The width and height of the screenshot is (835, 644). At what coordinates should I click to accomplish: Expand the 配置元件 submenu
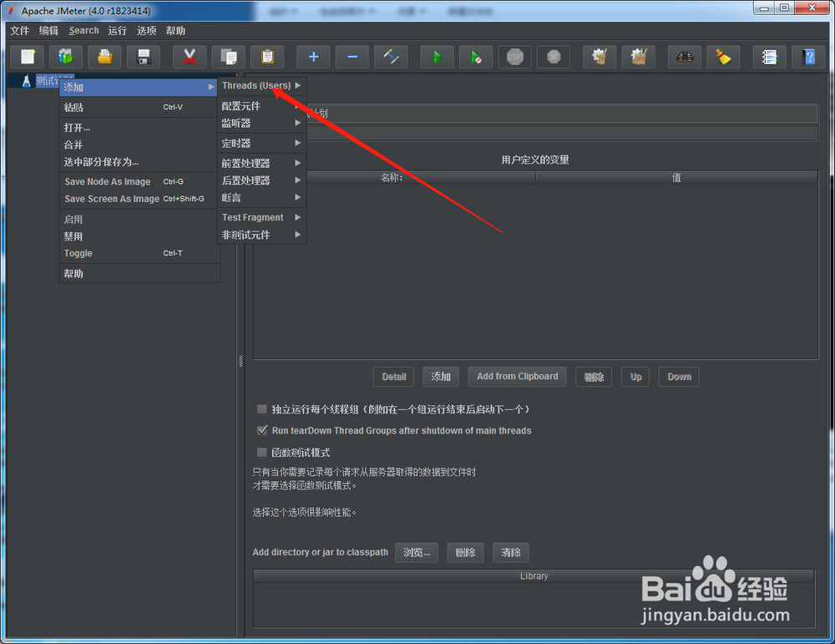pos(262,106)
